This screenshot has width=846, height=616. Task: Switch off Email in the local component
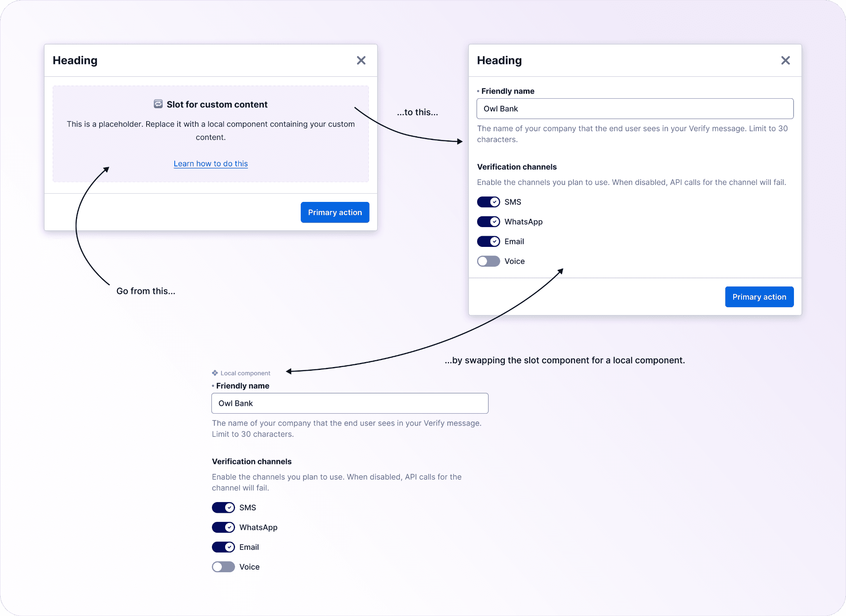click(223, 547)
